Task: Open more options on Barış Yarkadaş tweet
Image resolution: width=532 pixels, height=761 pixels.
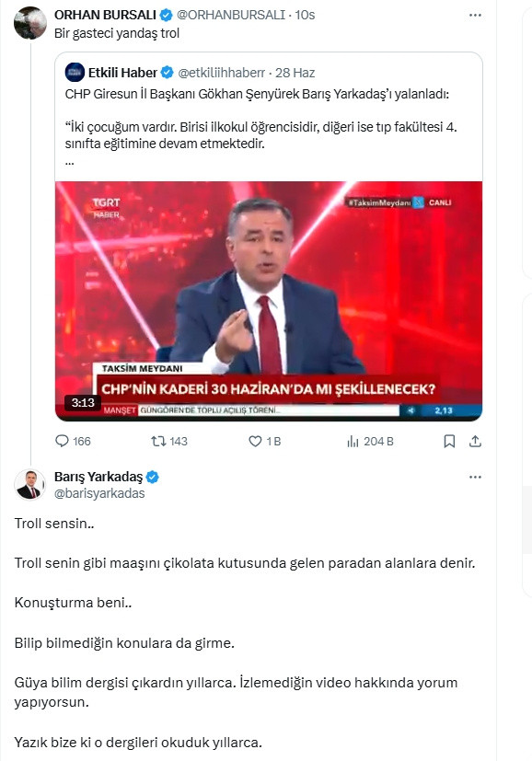Action: point(475,477)
